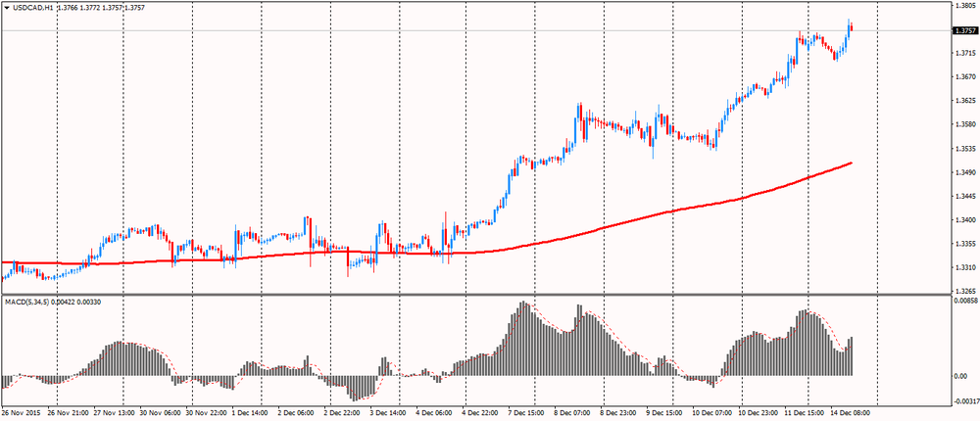Click the MACD(5,34,5) indicator label
980x421 pixels.
(26, 302)
